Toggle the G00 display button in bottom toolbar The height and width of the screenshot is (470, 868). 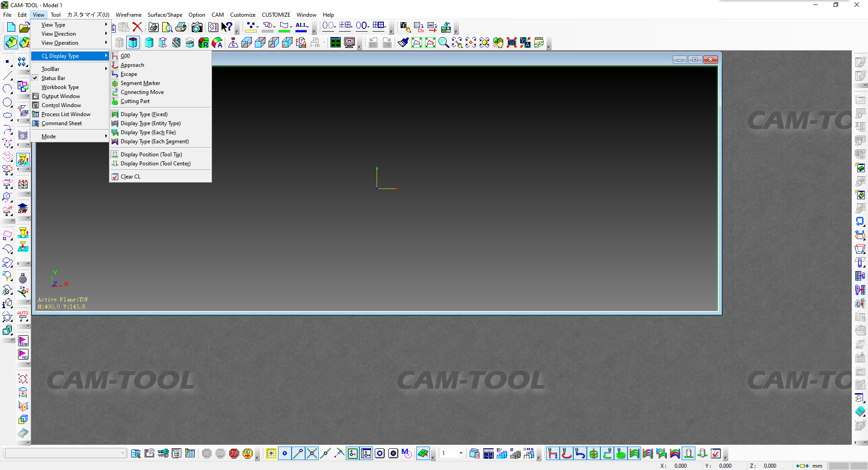point(553,453)
